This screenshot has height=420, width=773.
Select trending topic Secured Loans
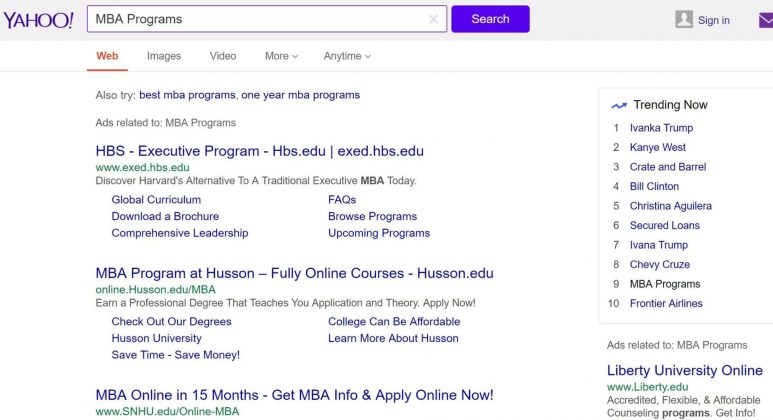665,225
